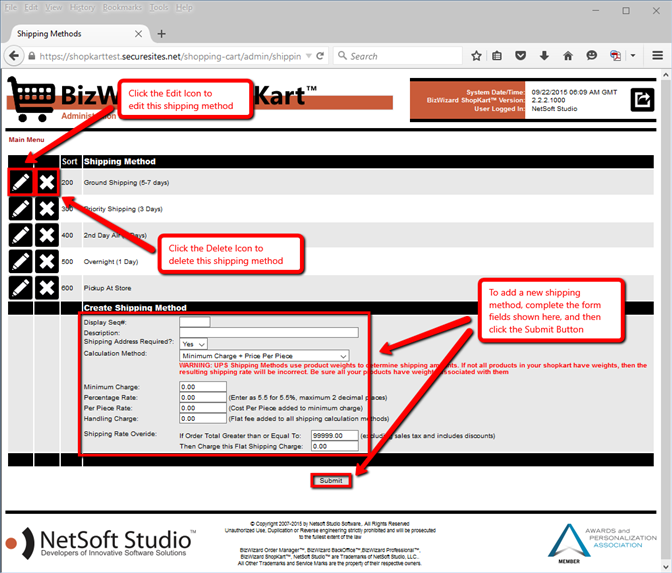Bookmark this page with the star icon
Viewport: 672px width, 573px height.
coord(476,56)
